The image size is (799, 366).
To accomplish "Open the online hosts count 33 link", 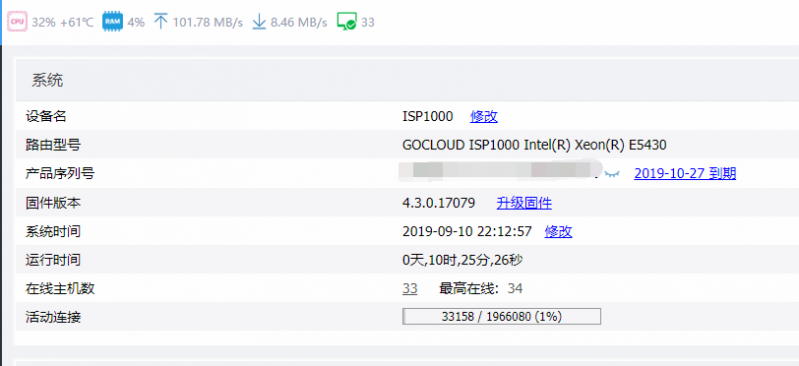I will click(x=410, y=289).
